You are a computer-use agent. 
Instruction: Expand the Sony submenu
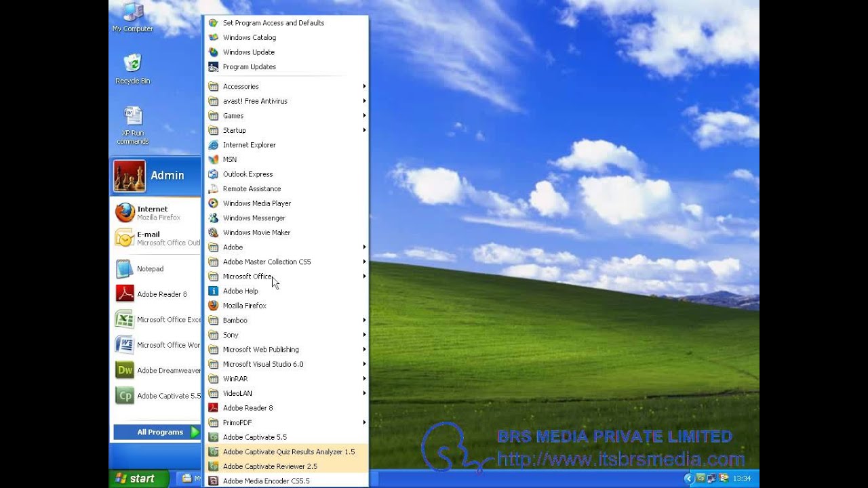(x=286, y=335)
